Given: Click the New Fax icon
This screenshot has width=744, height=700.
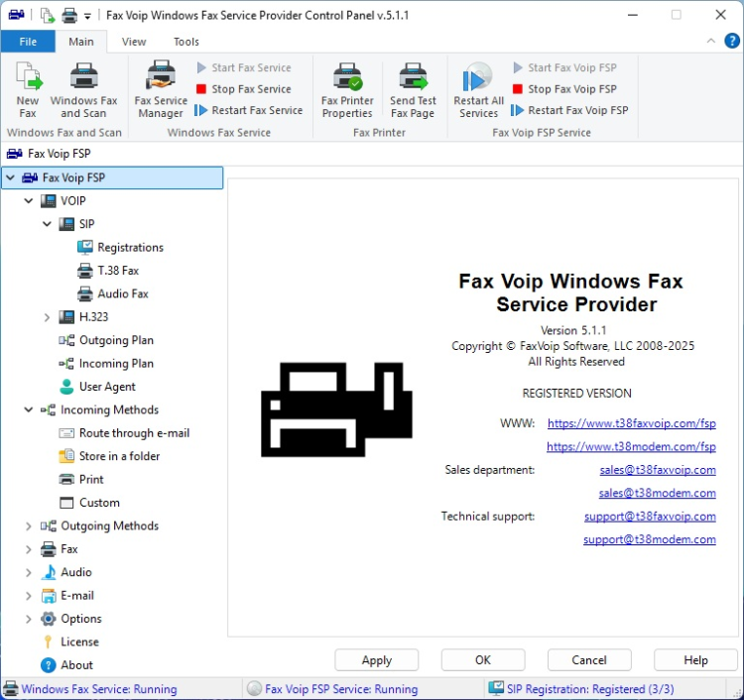Looking at the screenshot, I should click(28, 79).
